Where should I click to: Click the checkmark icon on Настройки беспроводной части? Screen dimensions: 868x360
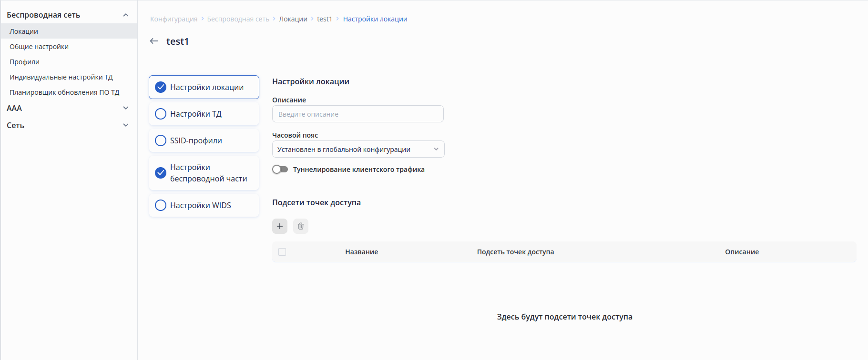click(x=161, y=173)
